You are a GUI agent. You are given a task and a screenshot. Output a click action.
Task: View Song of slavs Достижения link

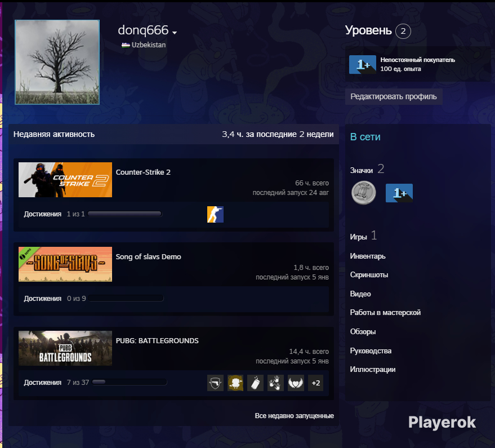point(43,299)
